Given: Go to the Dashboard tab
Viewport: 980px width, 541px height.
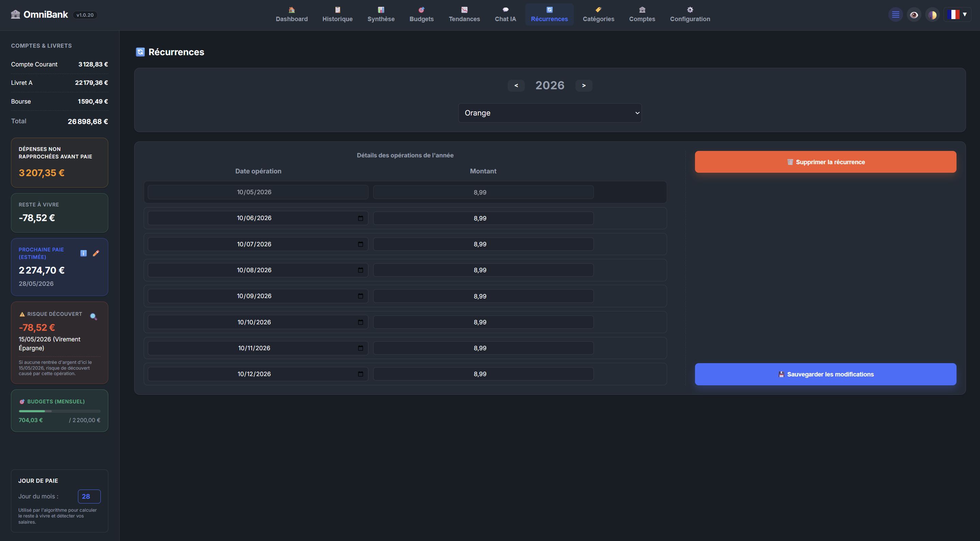Looking at the screenshot, I should pos(291,14).
